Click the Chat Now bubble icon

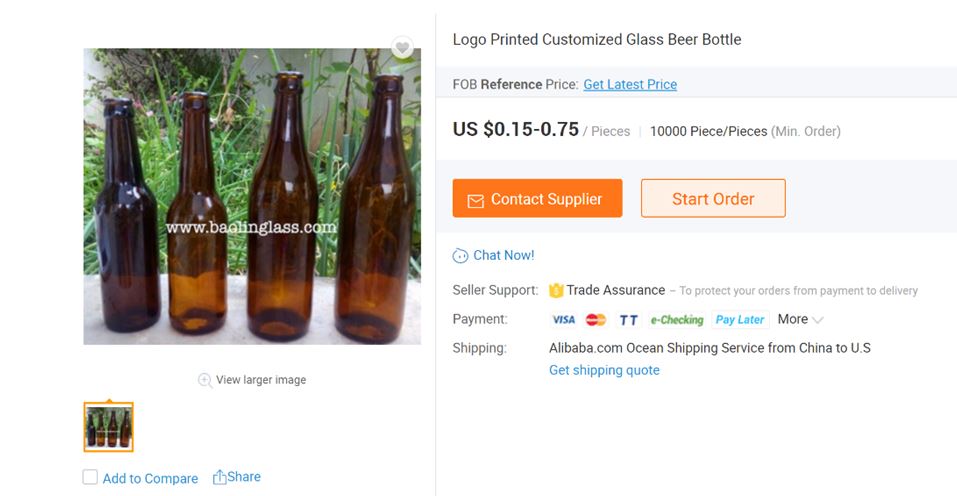coord(461,256)
